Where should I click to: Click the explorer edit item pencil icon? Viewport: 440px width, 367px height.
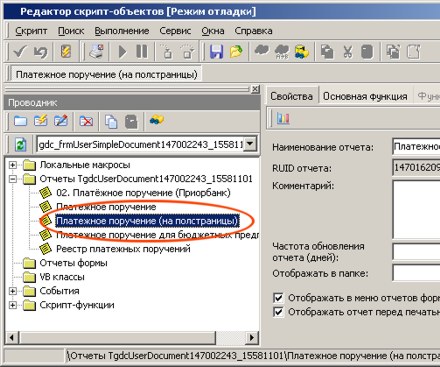pos(61,121)
